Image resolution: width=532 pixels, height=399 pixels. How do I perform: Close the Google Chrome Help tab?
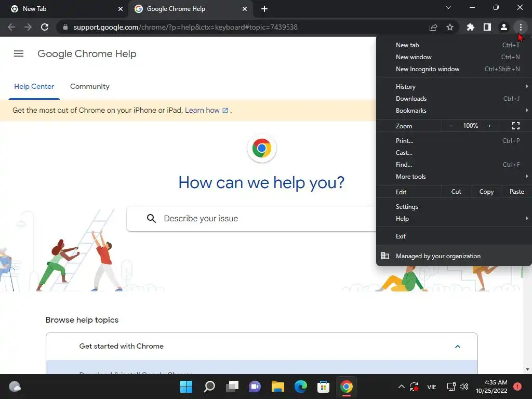coord(245,9)
